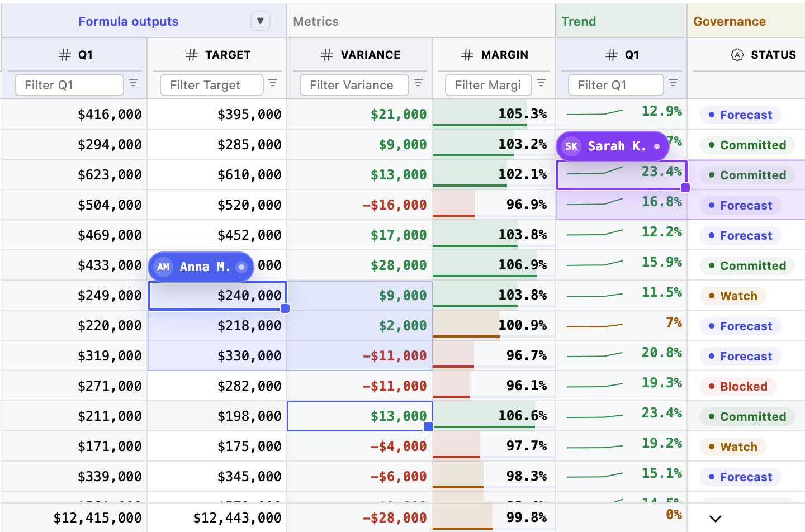Click the number type icon in Variance header
The height and width of the screenshot is (532, 805).
coord(327,55)
